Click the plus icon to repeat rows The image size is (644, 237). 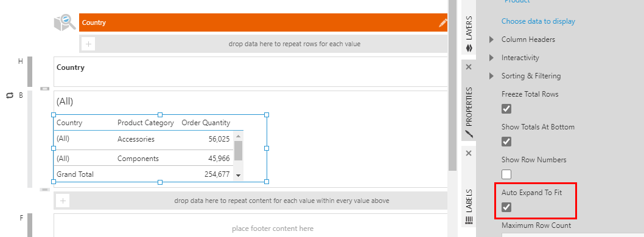(88, 44)
